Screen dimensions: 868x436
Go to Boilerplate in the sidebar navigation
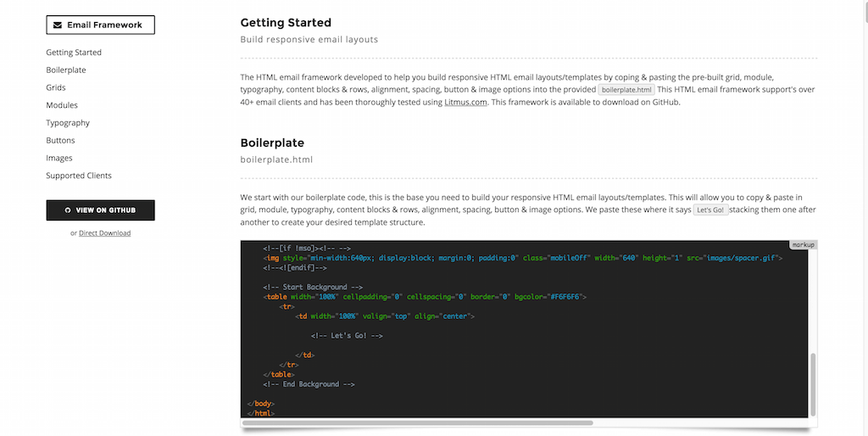click(66, 70)
